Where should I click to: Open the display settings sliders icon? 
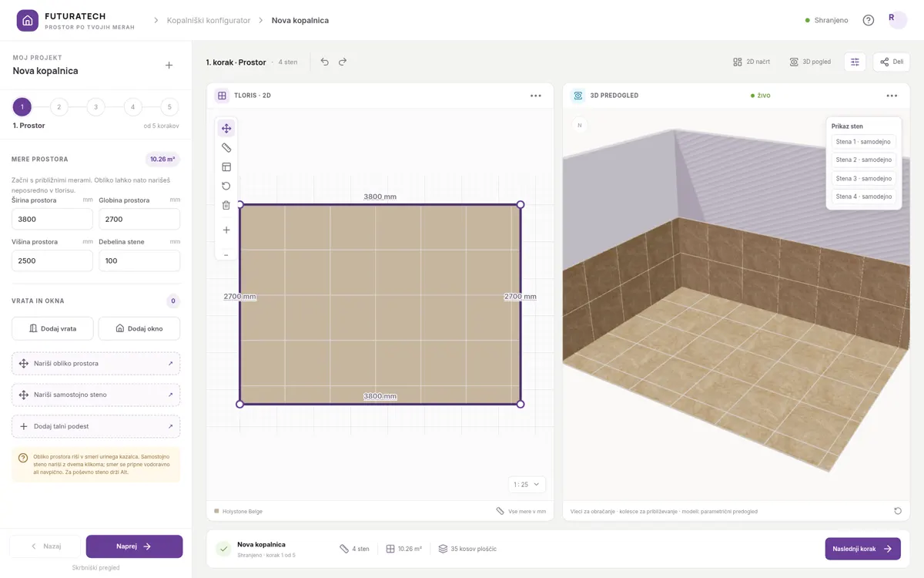coord(855,62)
